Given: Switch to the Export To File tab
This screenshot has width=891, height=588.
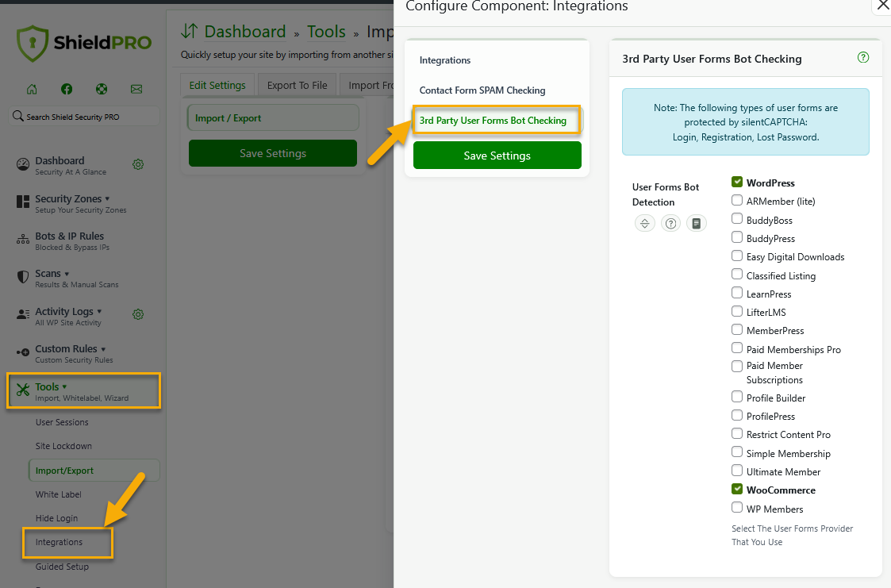Looking at the screenshot, I should tap(297, 84).
